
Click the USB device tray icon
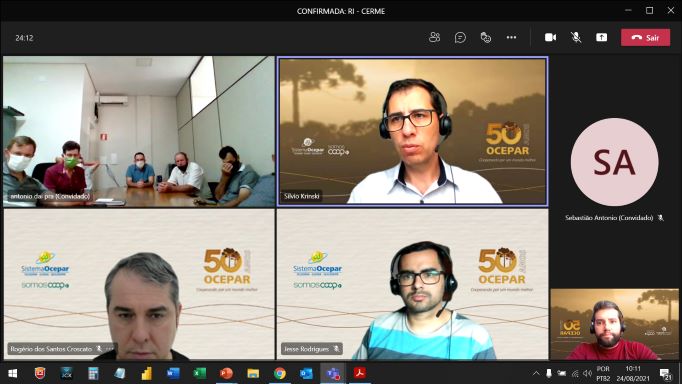[549, 374]
